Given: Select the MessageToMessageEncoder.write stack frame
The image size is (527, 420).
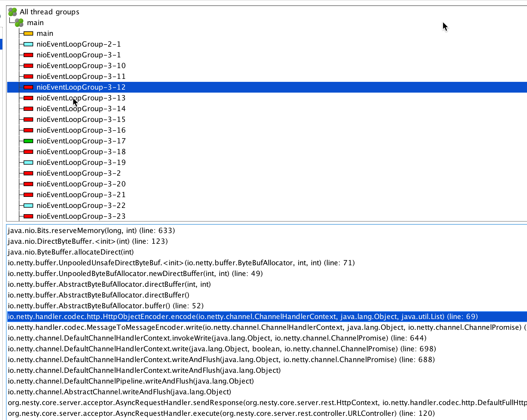Looking at the screenshot, I should tap(267, 327).
